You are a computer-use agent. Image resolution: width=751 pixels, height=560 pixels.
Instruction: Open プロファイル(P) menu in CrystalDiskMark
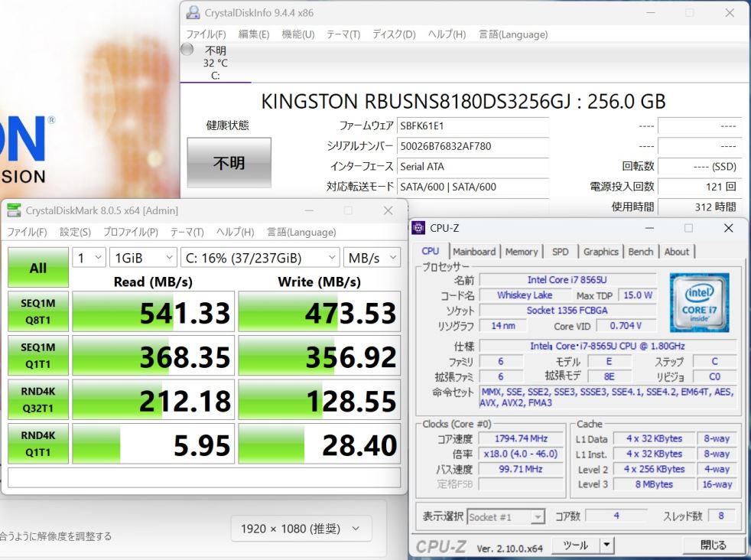pos(131,233)
